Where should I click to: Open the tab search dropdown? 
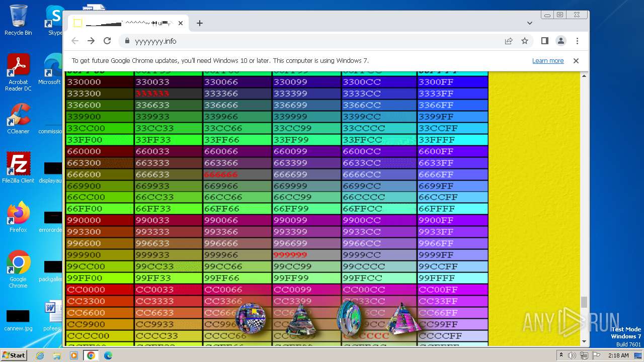(530, 23)
